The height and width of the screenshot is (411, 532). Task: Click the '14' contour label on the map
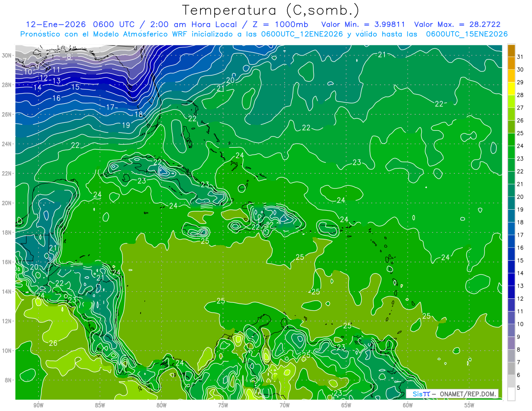[37, 88]
